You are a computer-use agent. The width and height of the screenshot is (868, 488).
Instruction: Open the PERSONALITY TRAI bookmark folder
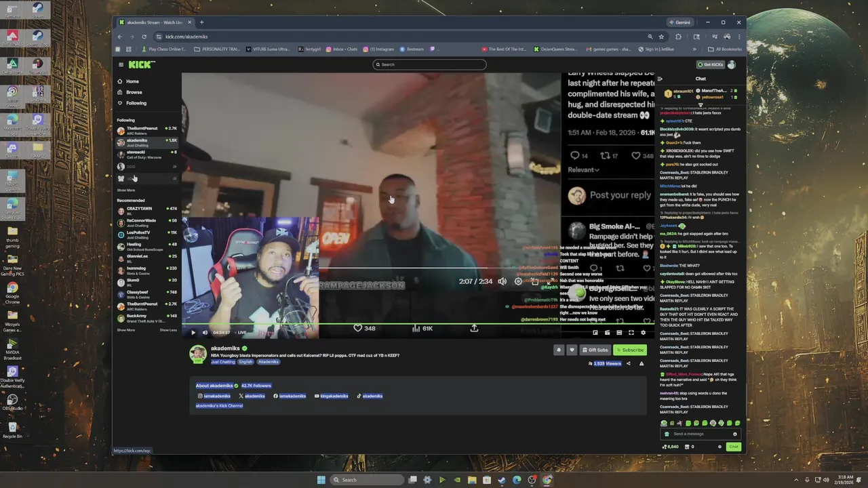[217, 49]
